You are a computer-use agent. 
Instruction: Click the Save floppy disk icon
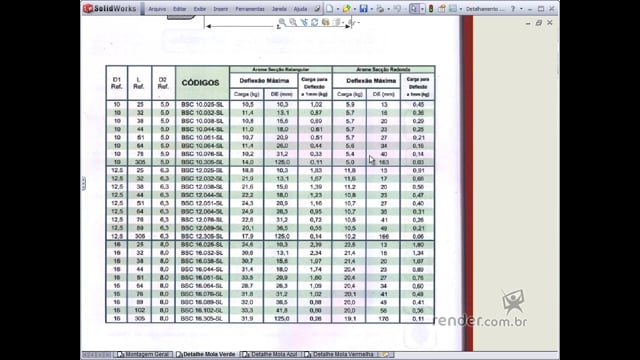point(363,9)
